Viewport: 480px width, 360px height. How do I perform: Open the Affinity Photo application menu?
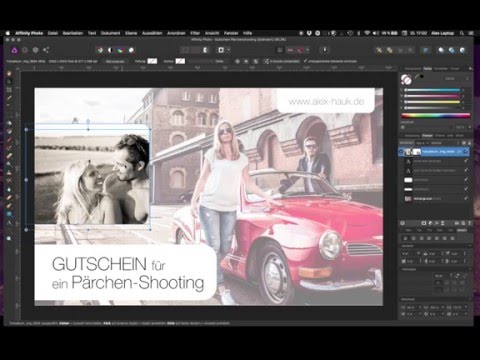click(x=29, y=33)
